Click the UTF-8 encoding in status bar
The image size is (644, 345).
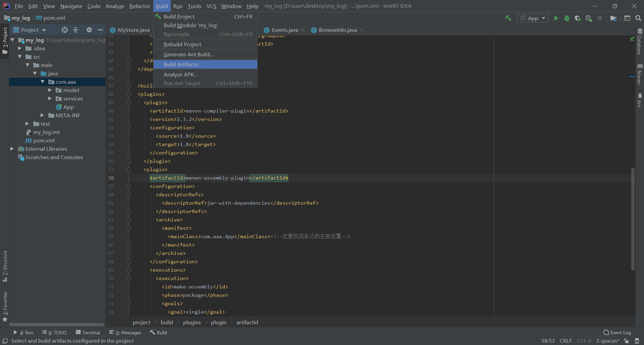click(x=584, y=341)
